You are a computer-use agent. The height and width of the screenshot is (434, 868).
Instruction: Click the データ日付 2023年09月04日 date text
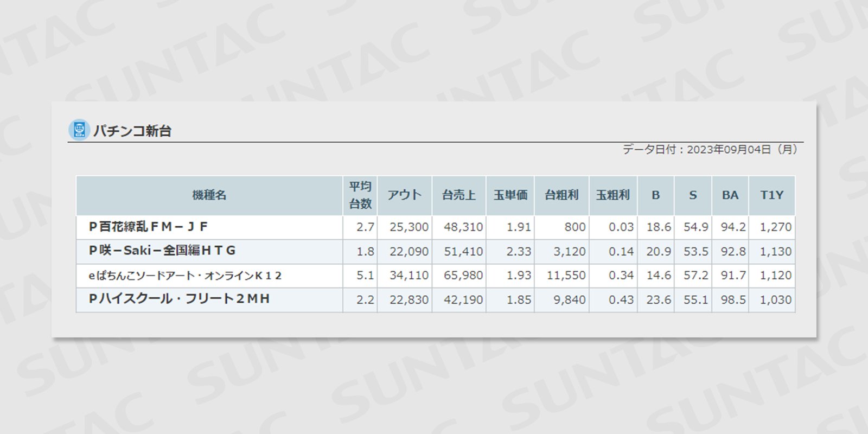(710, 150)
